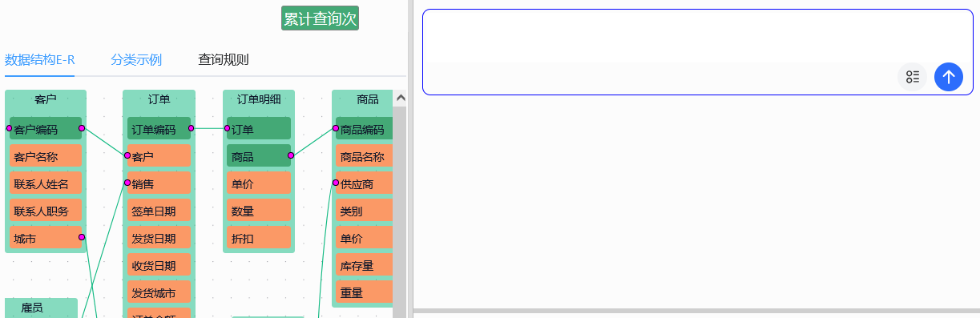Click the 累计查询次 green badge

pos(320,18)
